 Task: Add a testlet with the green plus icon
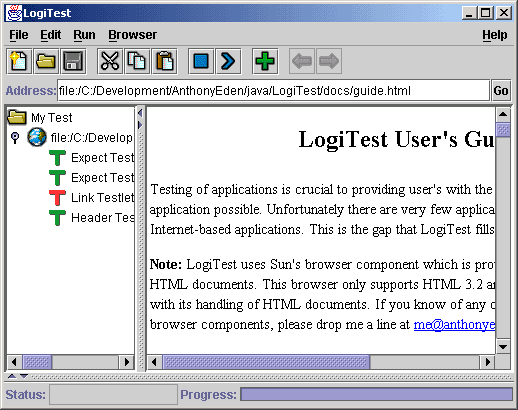(265, 61)
